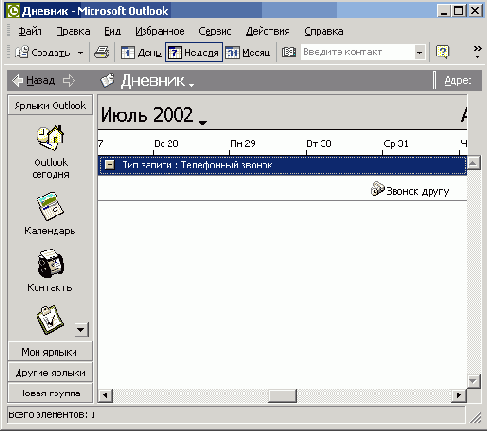Click the Мои ярлыки group button

click(x=50, y=351)
